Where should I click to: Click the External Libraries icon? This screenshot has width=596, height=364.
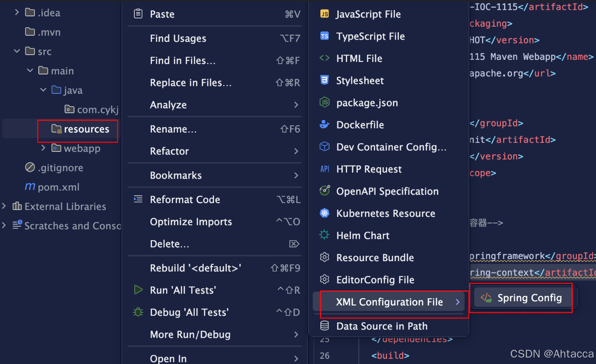pyautogui.click(x=17, y=206)
